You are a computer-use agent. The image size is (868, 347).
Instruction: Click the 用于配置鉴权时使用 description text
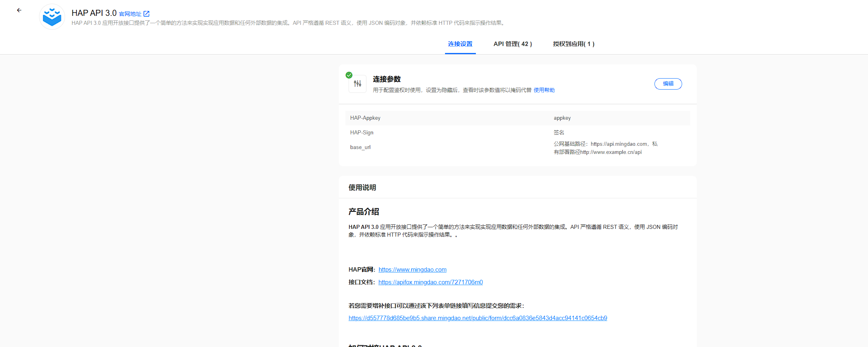click(x=452, y=90)
